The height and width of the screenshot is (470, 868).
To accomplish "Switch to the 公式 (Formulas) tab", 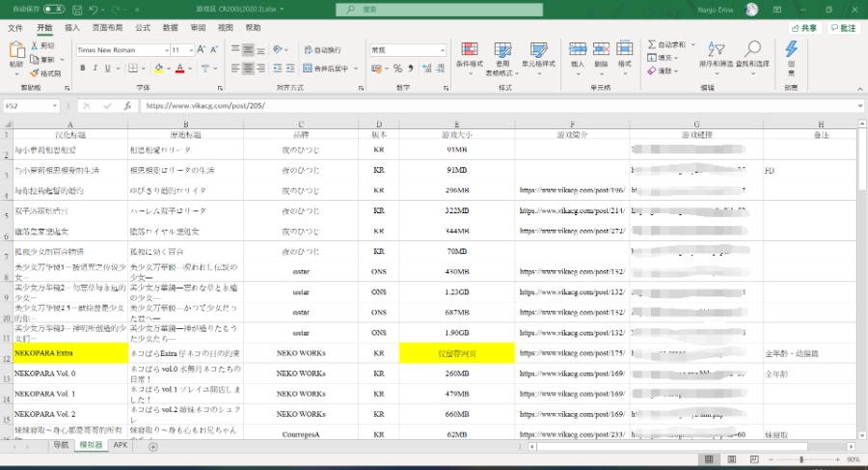I will point(143,28).
